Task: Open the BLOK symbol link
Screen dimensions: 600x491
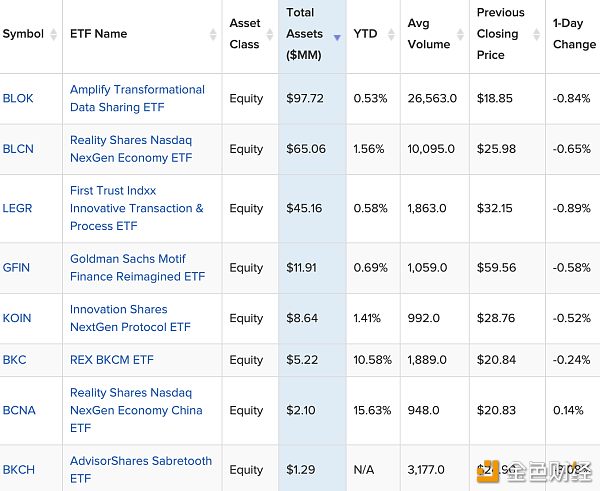Action: 18,99
